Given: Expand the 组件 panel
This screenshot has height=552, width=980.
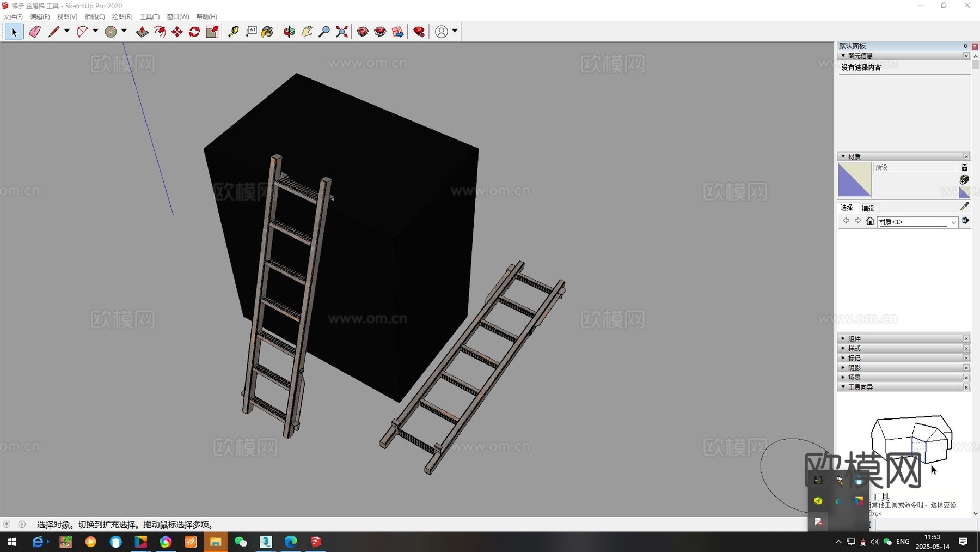Looking at the screenshot, I should 843,338.
